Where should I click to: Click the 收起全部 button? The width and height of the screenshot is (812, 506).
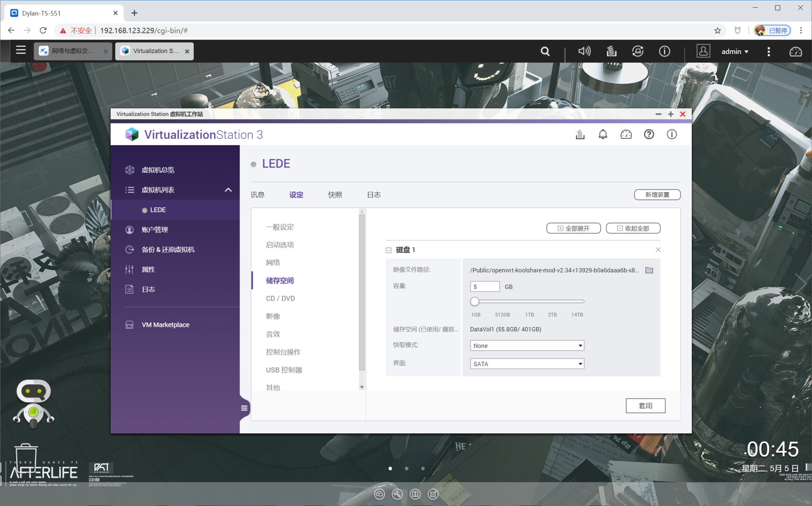coord(633,228)
